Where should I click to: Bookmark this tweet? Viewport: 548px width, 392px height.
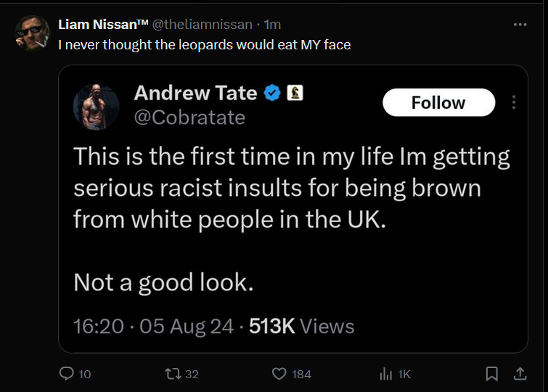pos(491,374)
